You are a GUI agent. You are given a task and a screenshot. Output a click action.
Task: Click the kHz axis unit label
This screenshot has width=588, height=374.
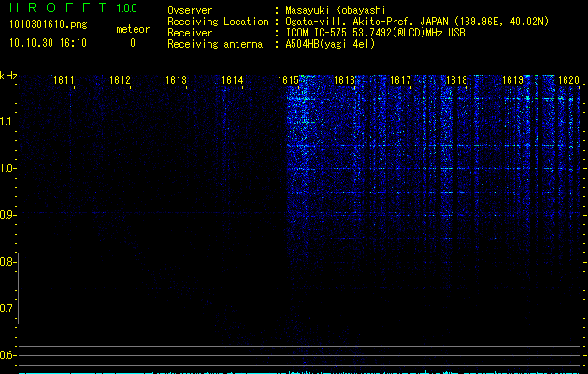point(8,76)
